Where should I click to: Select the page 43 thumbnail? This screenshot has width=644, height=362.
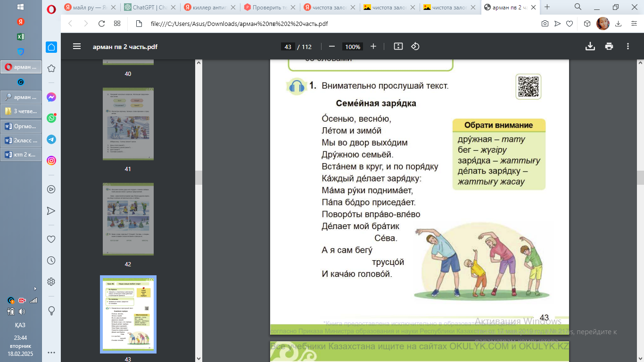click(128, 314)
